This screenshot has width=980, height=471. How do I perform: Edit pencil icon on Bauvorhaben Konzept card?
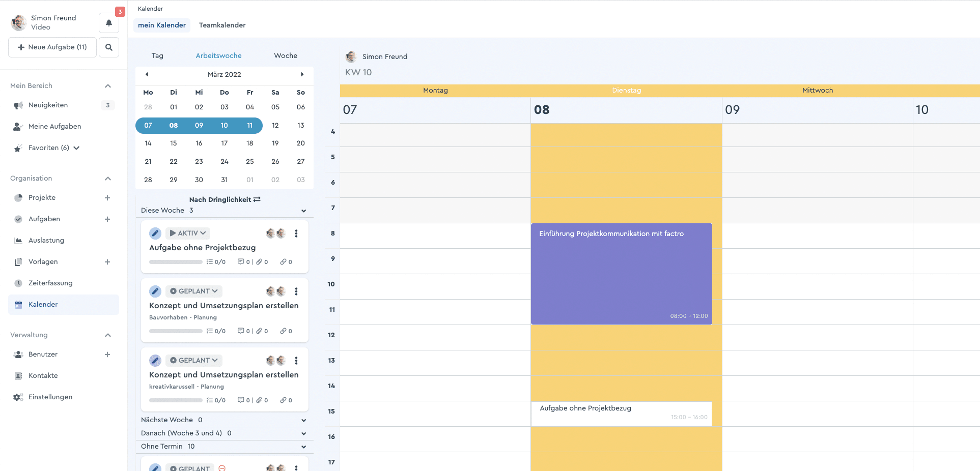tap(155, 291)
